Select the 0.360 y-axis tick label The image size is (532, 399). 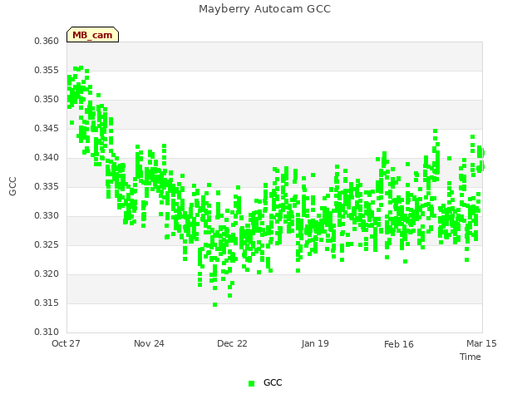(x=47, y=41)
